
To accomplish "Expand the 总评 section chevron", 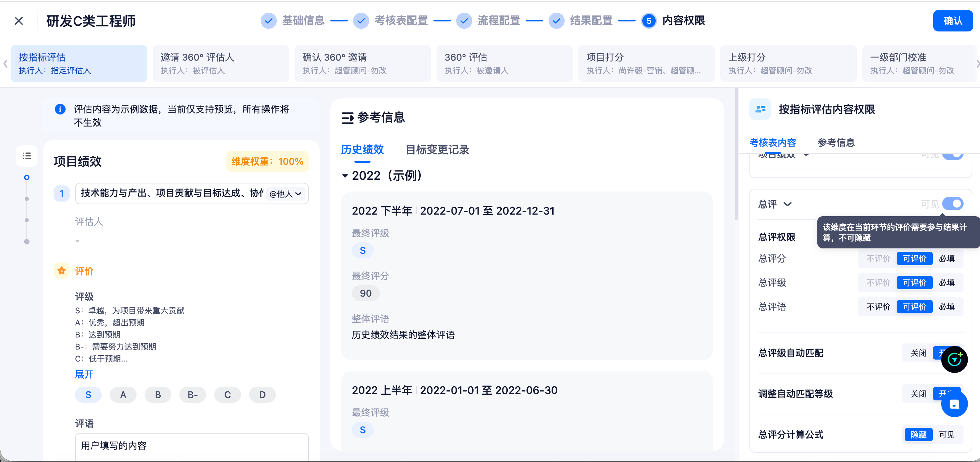I will 788,204.
